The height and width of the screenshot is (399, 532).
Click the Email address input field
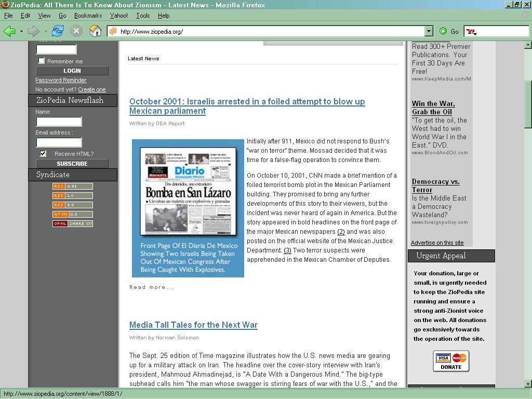[x=59, y=142]
